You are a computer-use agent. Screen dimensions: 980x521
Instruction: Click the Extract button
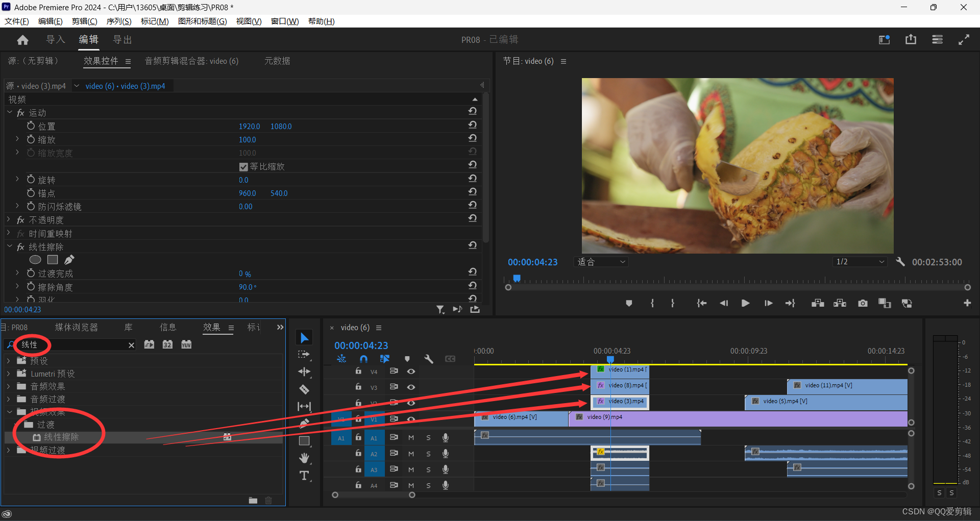[840, 303]
